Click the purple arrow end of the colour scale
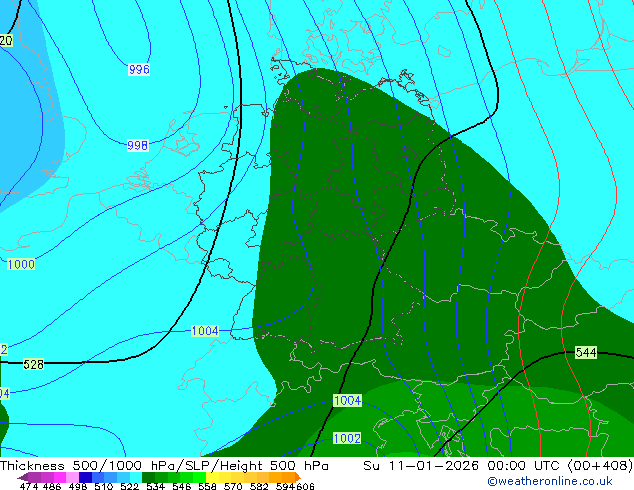The width and height of the screenshot is (634, 490). click(x=22, y=477)
